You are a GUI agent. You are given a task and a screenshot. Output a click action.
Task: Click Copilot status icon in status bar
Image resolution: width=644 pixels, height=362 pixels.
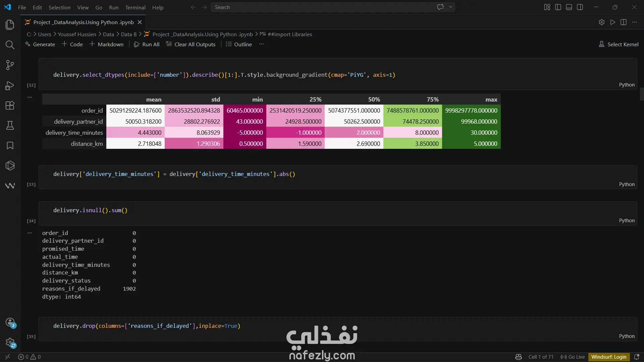tap(518, 357)
